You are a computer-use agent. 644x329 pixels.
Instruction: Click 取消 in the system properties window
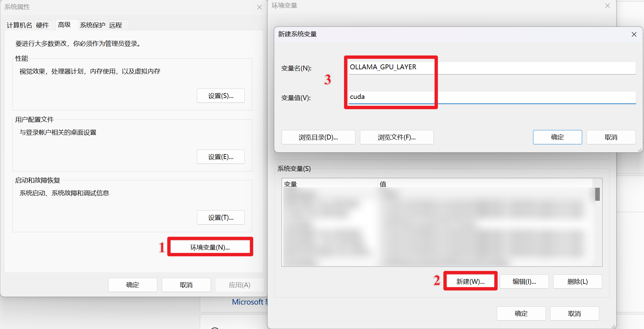point(186,285)
